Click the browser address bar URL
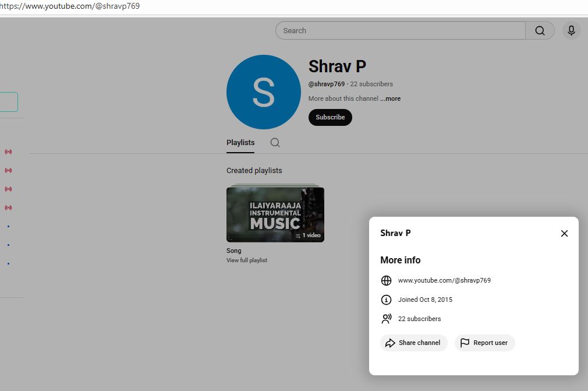Viewport: 588px width, 391px height. click(x=70, y=6)
